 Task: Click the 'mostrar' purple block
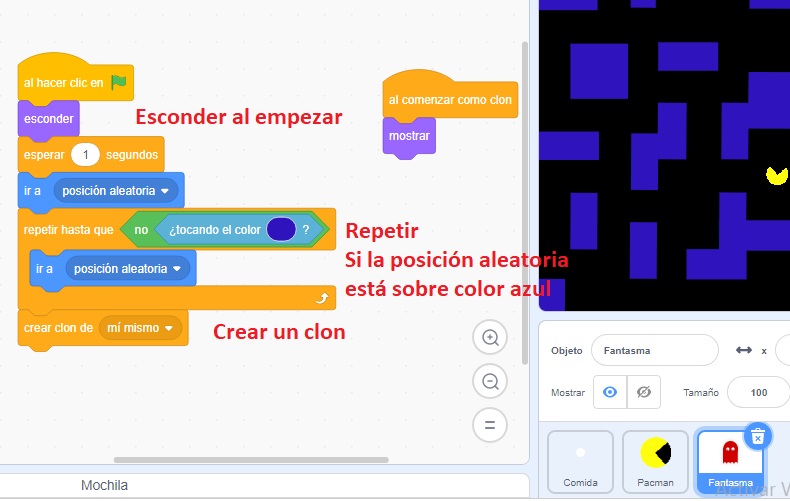tap(409, 136)
